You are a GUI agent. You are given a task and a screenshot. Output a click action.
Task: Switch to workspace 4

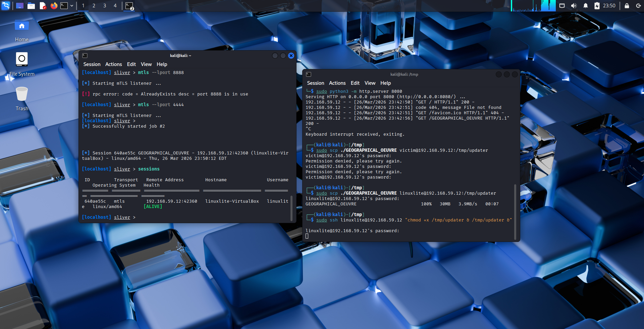pos(115,6)
